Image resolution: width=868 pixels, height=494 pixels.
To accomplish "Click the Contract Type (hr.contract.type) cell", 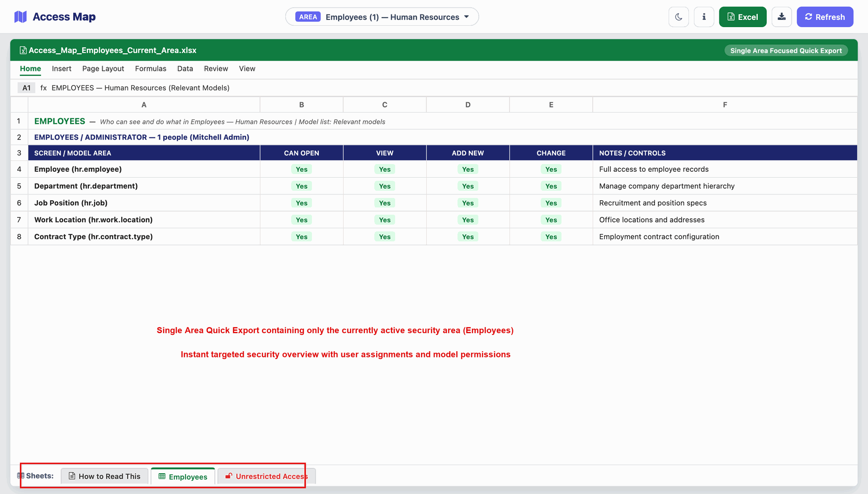I will (144, 236).
